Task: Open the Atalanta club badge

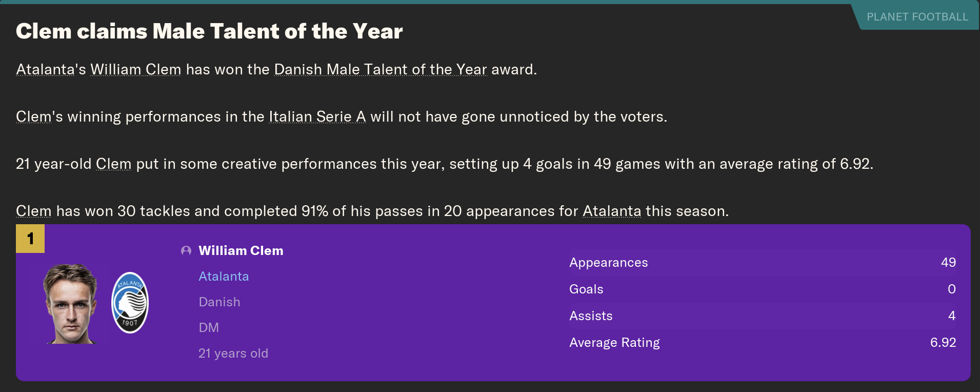Action: (x=130, y=303)
